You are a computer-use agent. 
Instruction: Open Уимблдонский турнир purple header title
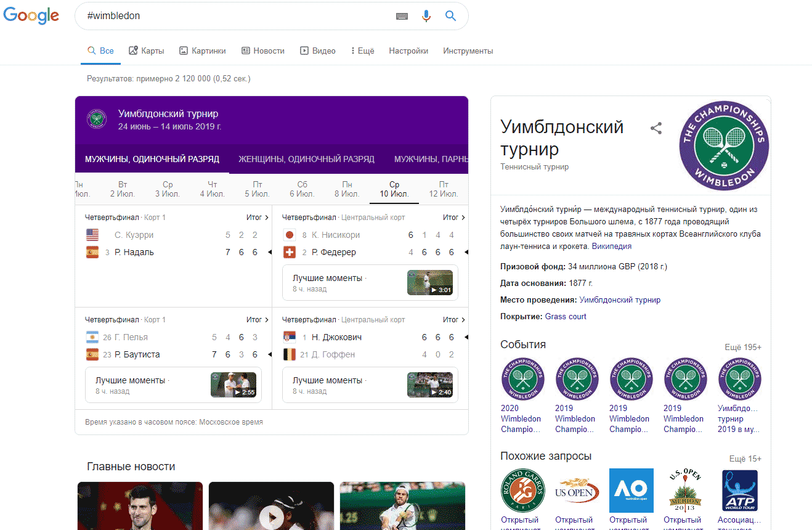(168, 113)
